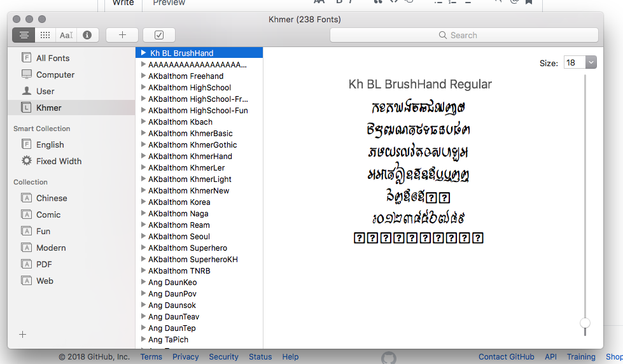Click the add font plus button
This screenshot has height=364, width=623.
coord(122,35)
